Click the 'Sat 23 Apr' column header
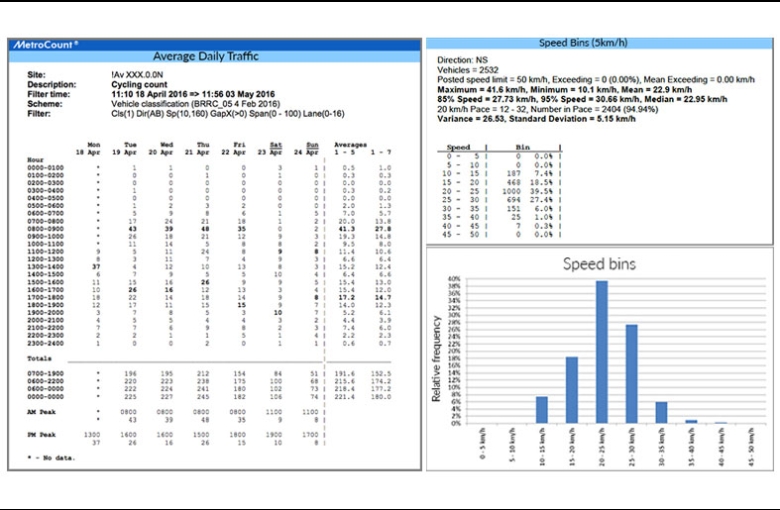780x510 pixels. [x=270, y=149]
